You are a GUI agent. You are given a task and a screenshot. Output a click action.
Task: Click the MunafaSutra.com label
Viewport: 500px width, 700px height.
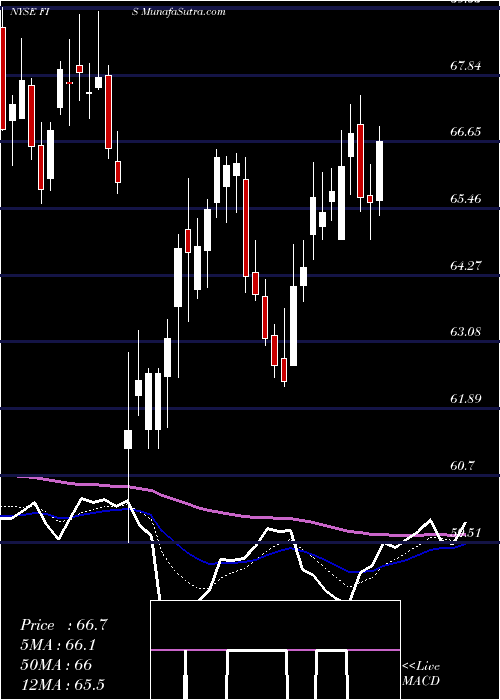point(183,12)
